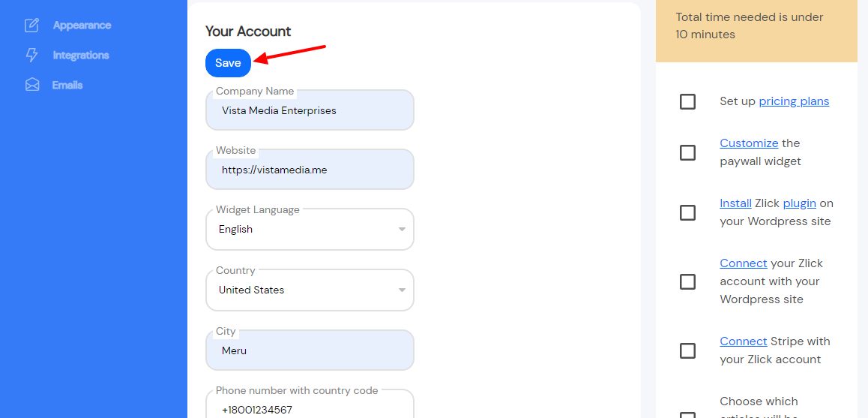Click the Emails envelope icon

pos(32,85)
